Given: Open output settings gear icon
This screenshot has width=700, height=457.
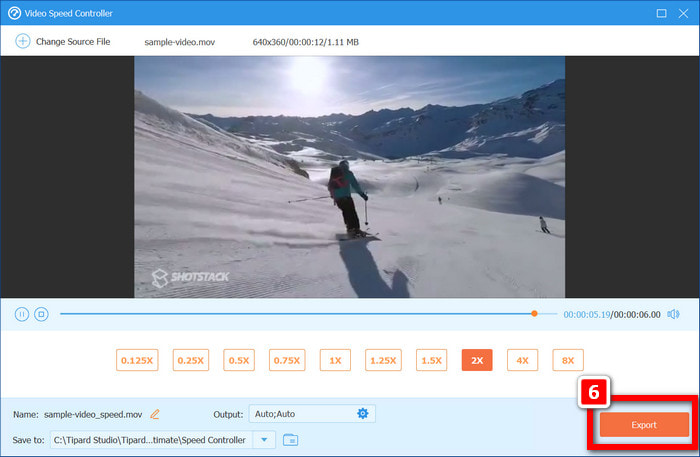Looking at the screenshot, I should click(x=363, y=414).
